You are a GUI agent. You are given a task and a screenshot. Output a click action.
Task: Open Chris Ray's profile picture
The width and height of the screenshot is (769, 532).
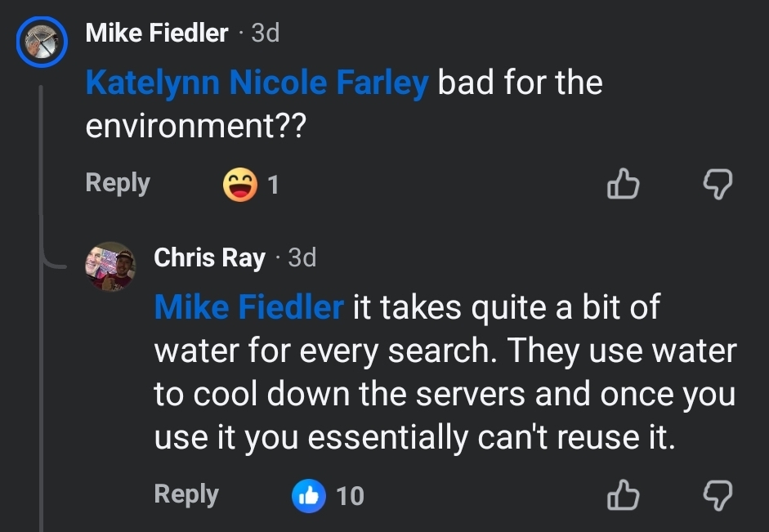point(110,266)
